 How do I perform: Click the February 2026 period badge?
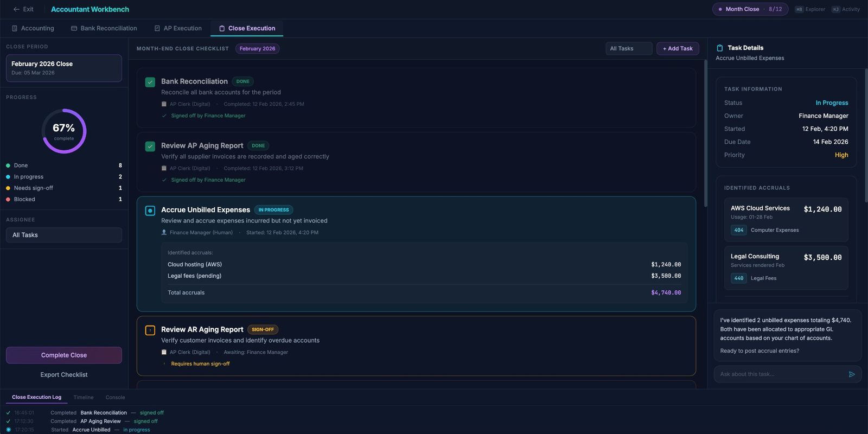coord(257,48)
